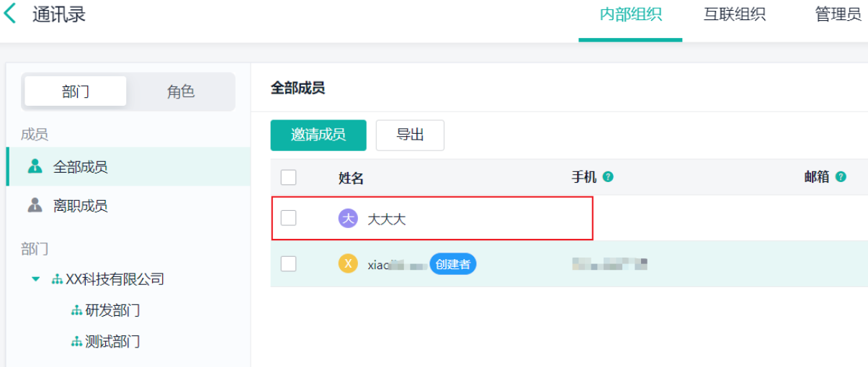Open the 管理员 tab
The width and height of the screenshot is (868, 367).
coord(838,15)
